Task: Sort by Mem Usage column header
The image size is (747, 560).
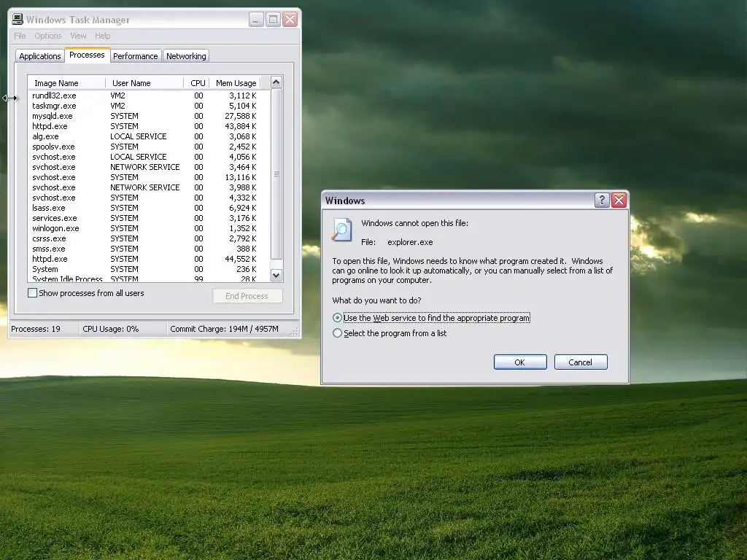Action: pyautogui.click(x=236, y=83)
